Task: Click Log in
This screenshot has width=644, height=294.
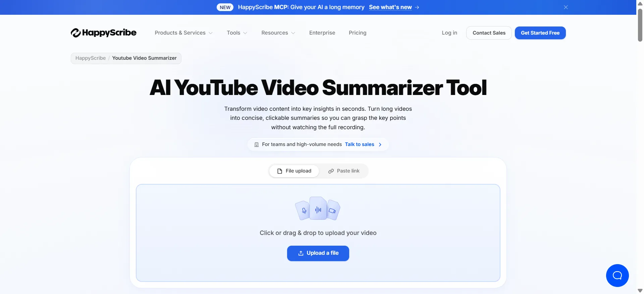Action: [x=449, y=33]
